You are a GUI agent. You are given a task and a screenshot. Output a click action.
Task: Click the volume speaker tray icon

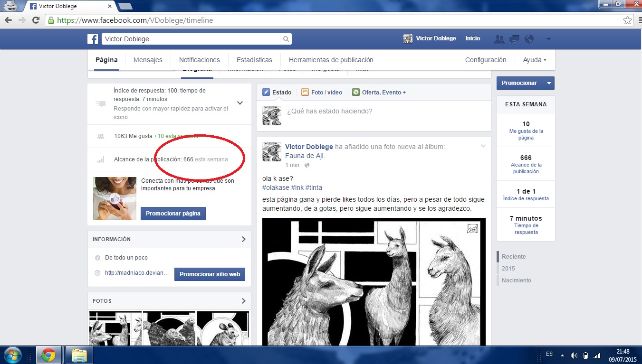tap(574, 355)
